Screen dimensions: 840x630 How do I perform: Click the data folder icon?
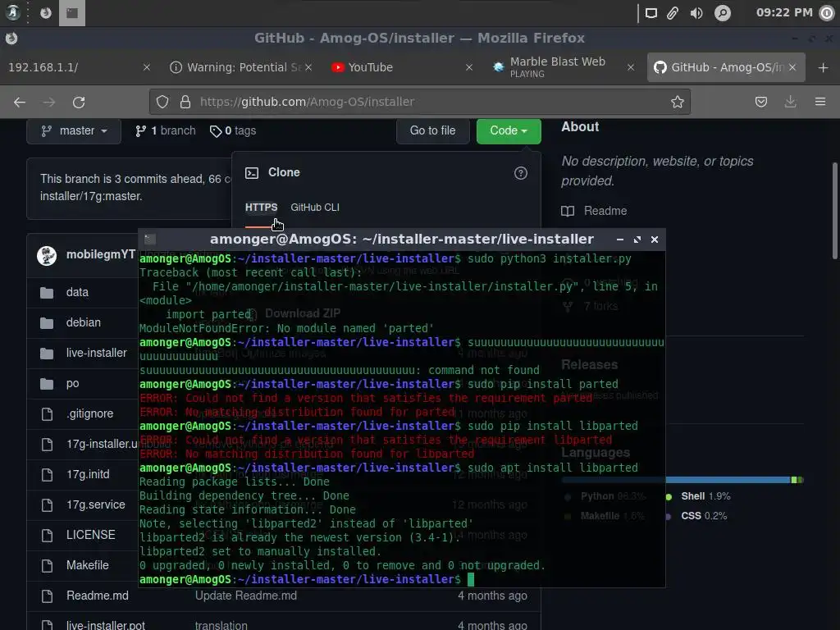tap(47, 293)
